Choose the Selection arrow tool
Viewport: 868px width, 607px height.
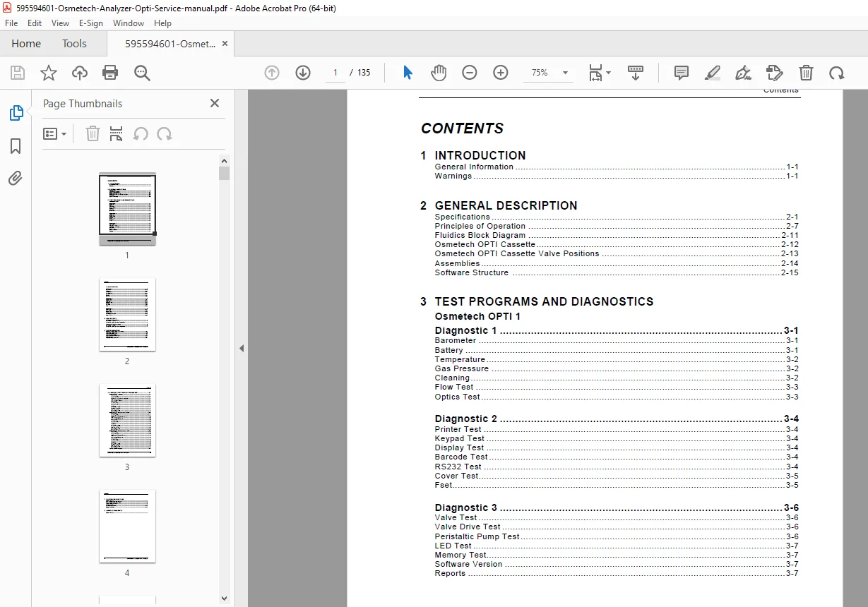(x=408, y=73)
